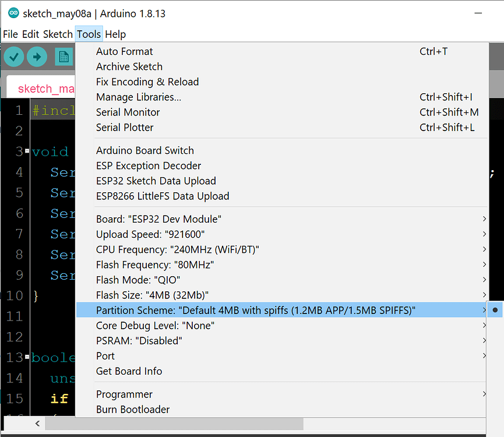Expand the Core Debug Level options
The height and width of the screenshot is (437, 504).
point(483,326)
